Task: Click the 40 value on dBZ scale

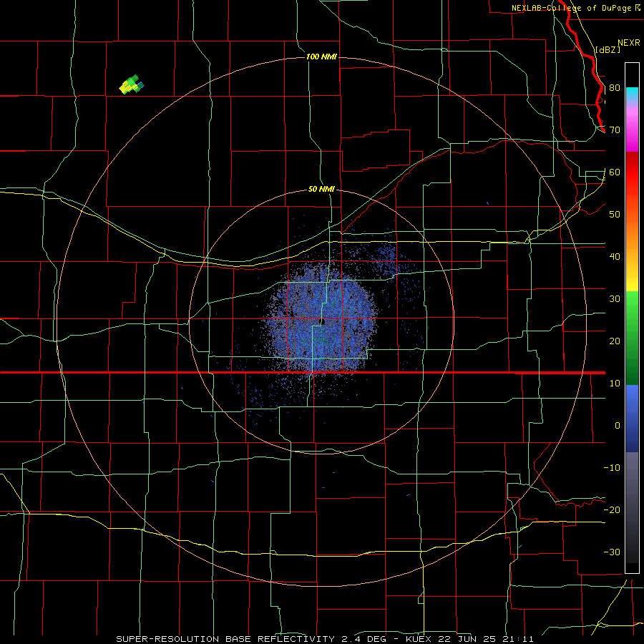Action: (615, 257)
